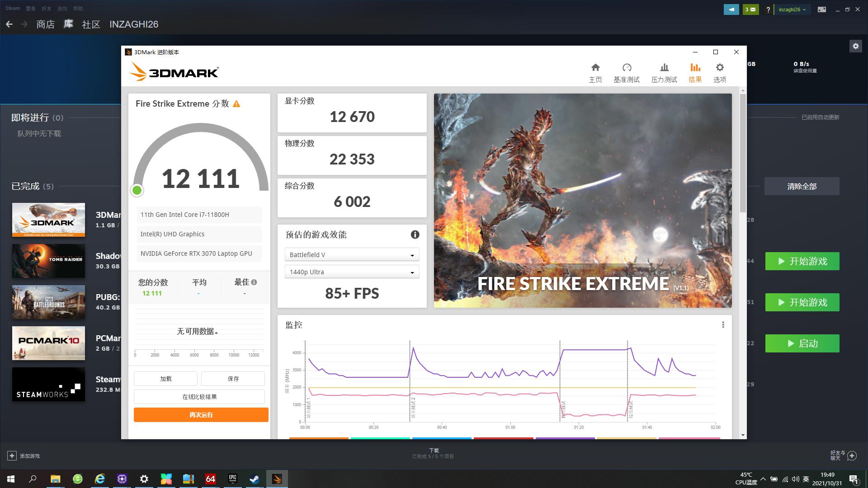
Task: Click the 再次运行 rerun button
Action: [200, 414]
